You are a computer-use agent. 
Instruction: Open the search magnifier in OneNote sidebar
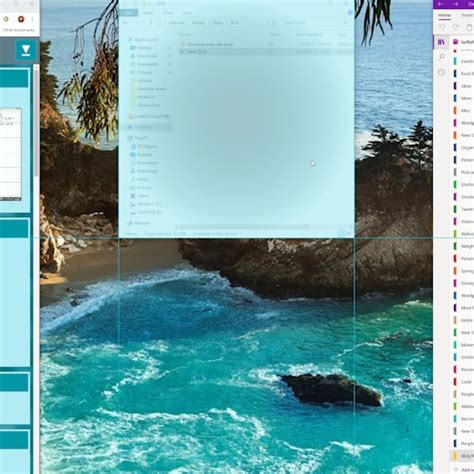tap(441, 57)
